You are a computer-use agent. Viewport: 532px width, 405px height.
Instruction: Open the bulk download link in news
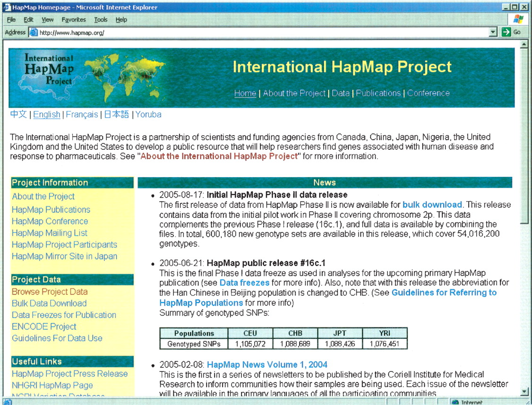tap(432, 205)
